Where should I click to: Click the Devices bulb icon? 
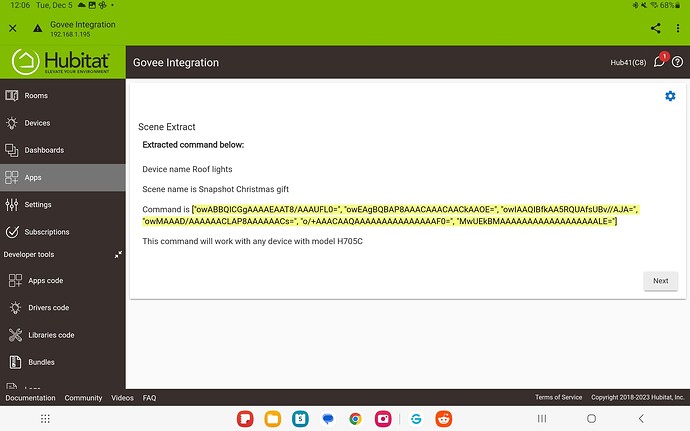click(12, 123)
